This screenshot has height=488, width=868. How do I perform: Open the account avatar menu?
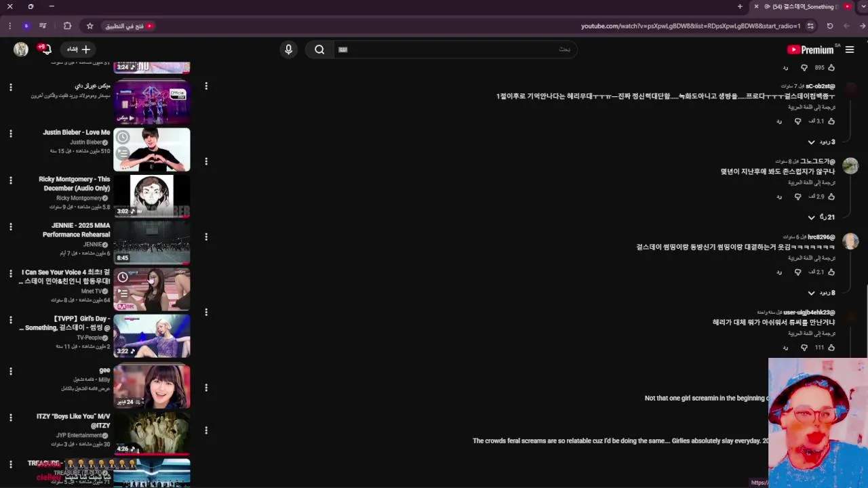tap(21, 49)
